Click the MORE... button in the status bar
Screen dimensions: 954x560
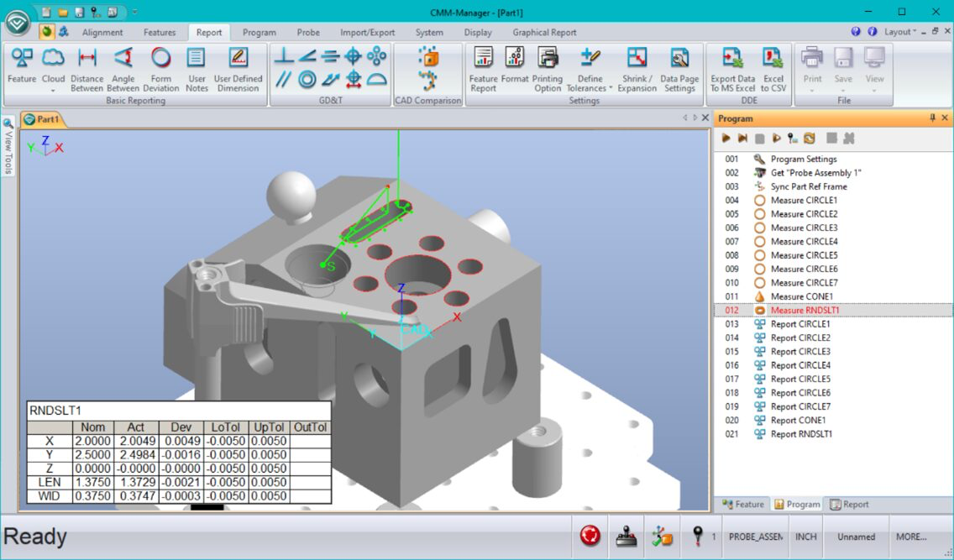point(910,536)
